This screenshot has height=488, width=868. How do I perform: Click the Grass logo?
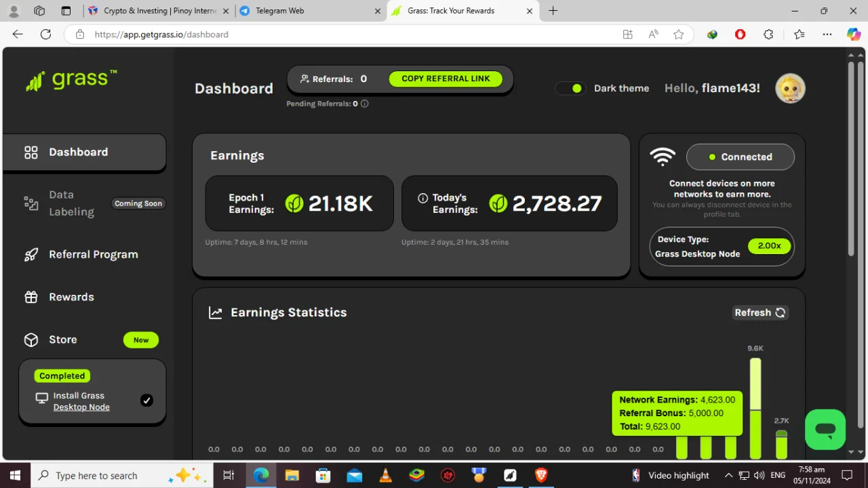coord(71,80)
